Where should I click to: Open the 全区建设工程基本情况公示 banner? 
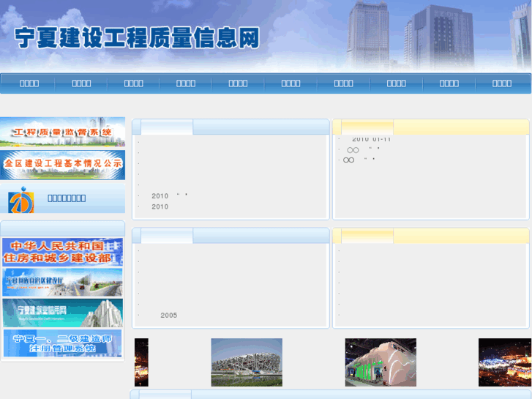click(62, 165)
